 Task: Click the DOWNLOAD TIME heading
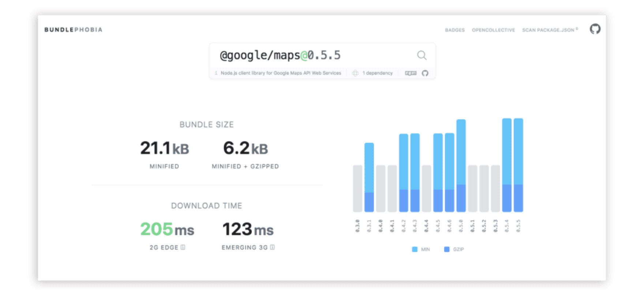click(206, 206)
